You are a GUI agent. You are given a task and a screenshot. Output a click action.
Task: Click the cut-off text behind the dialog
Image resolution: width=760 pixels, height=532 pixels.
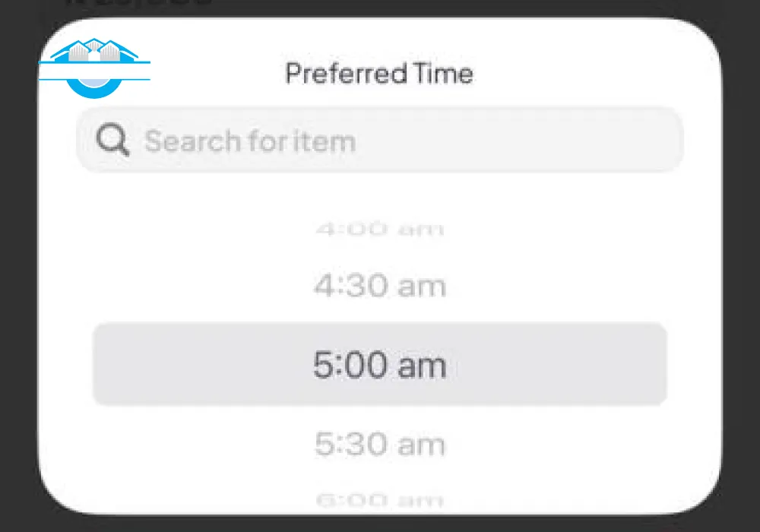(x=137, y=3)
